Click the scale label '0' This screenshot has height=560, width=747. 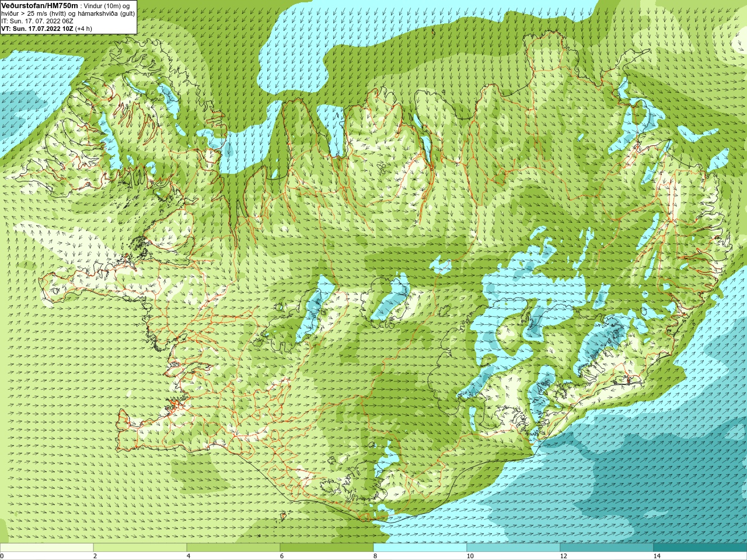tap(2, 556)
